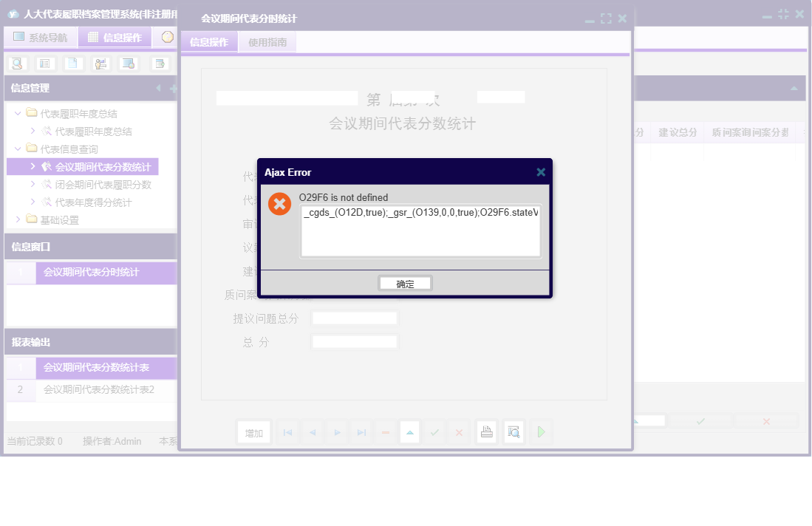Image resolution: width=812 pixels, height=526 pixels.
Task: Expand the chevron beside 闭会期间代表履职分数
Action: coord(33,184)
